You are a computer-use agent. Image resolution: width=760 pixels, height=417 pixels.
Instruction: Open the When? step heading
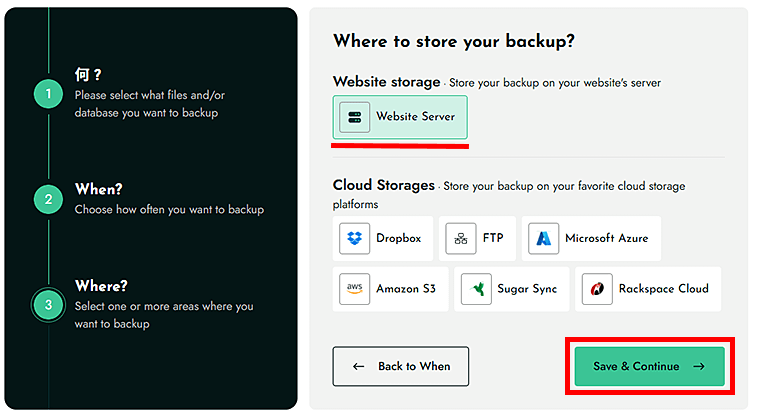point(99,189)
